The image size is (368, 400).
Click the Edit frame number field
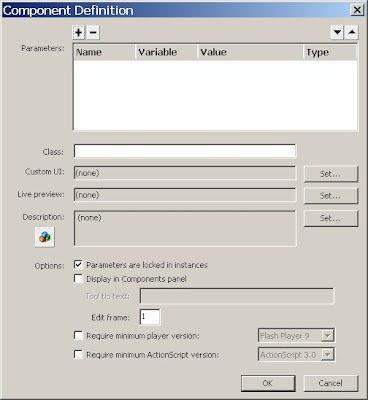coord(150,317)
